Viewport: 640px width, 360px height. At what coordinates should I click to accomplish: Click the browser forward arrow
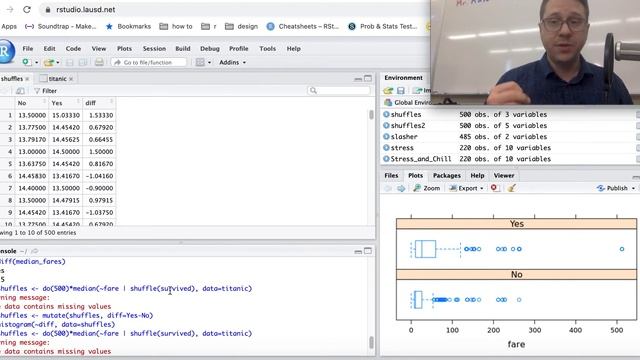point(10,9)
